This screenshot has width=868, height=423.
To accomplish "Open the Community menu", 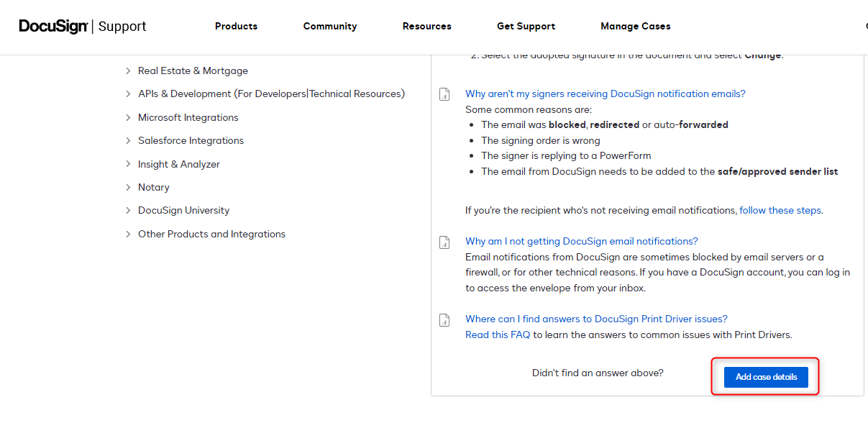I will 330,27.
